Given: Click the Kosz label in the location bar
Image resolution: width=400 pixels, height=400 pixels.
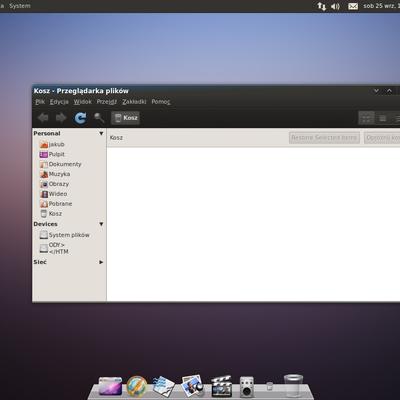Looking at the screenshot, I should coord(116,138).
